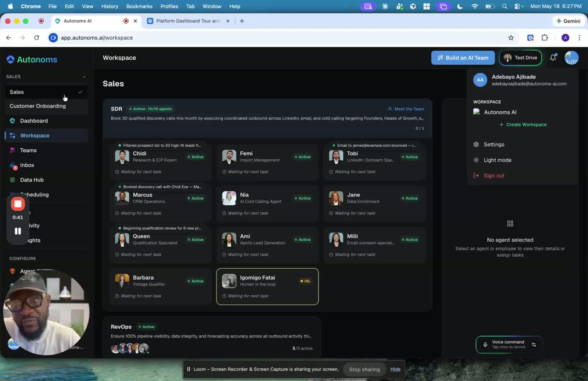Click the Scheduling sidebar item
The image size is (588, 381).
pos(34,195)
